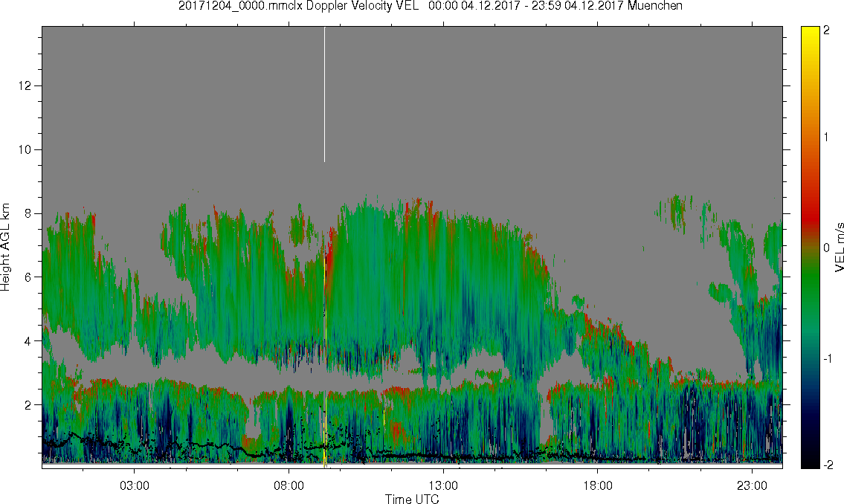Click the '03:00' time axis label

(x=134, y=485)
